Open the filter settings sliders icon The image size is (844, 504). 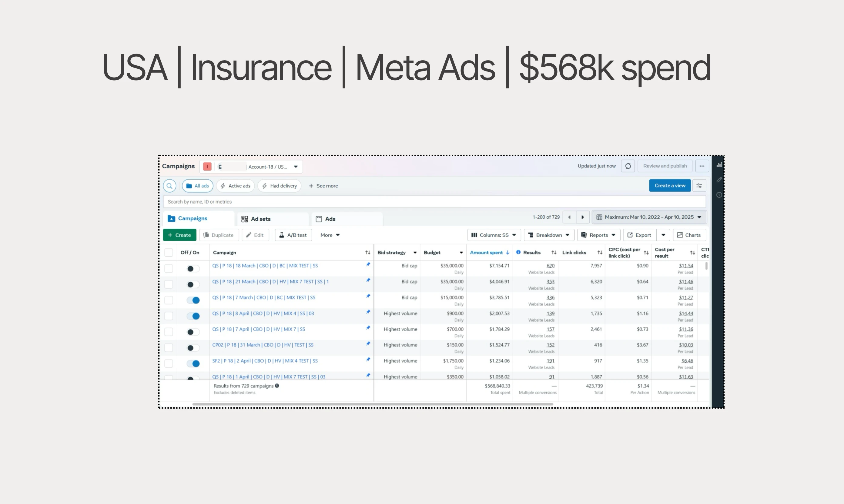[699, 186]
